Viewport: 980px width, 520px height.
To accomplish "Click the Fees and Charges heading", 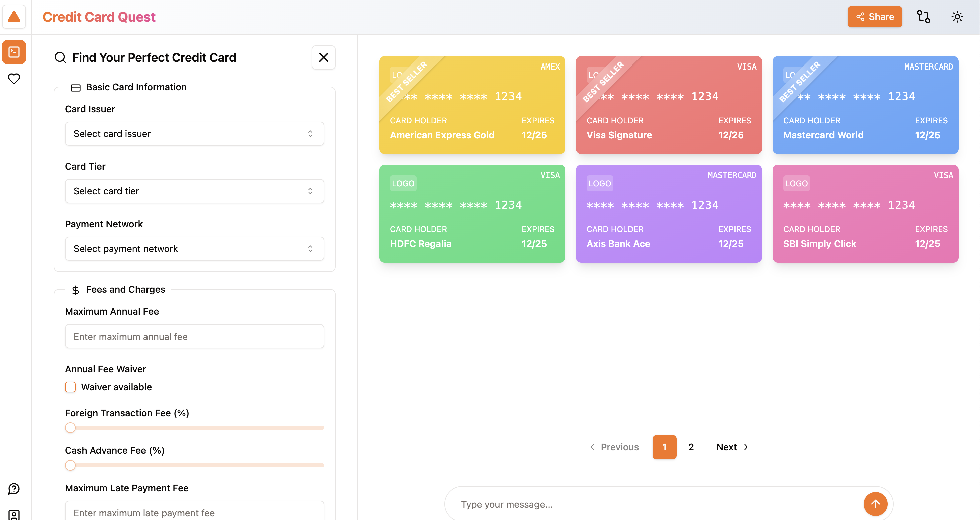I will pyautogui.click(x=125, y=290).
